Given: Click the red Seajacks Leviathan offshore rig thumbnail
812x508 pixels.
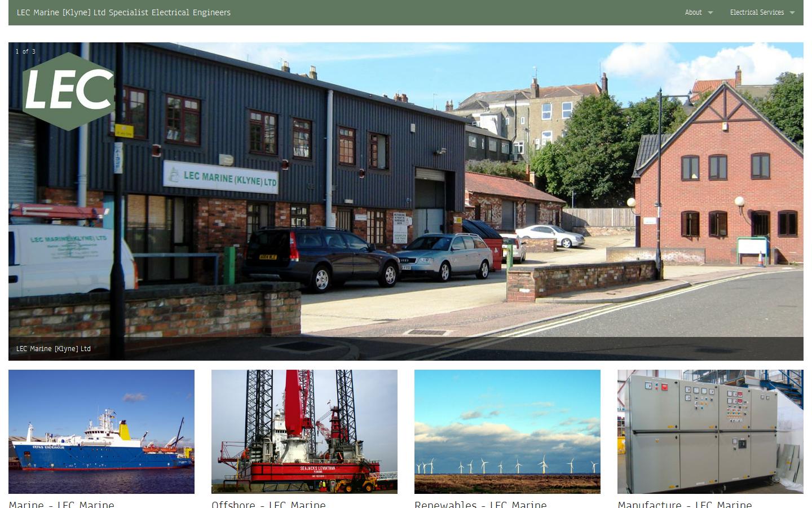Looking at the screenshot, I should pos(304,431).
